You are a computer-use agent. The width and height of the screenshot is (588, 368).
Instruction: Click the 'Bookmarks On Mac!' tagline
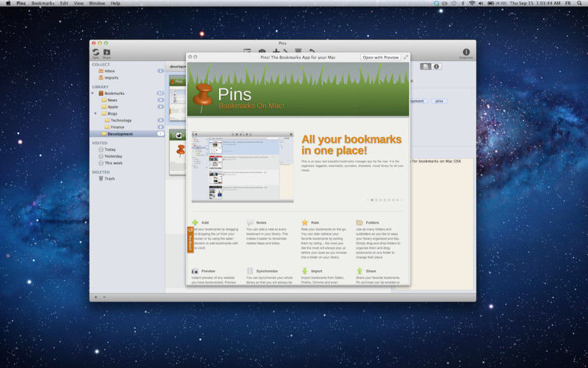pos(251,106)
